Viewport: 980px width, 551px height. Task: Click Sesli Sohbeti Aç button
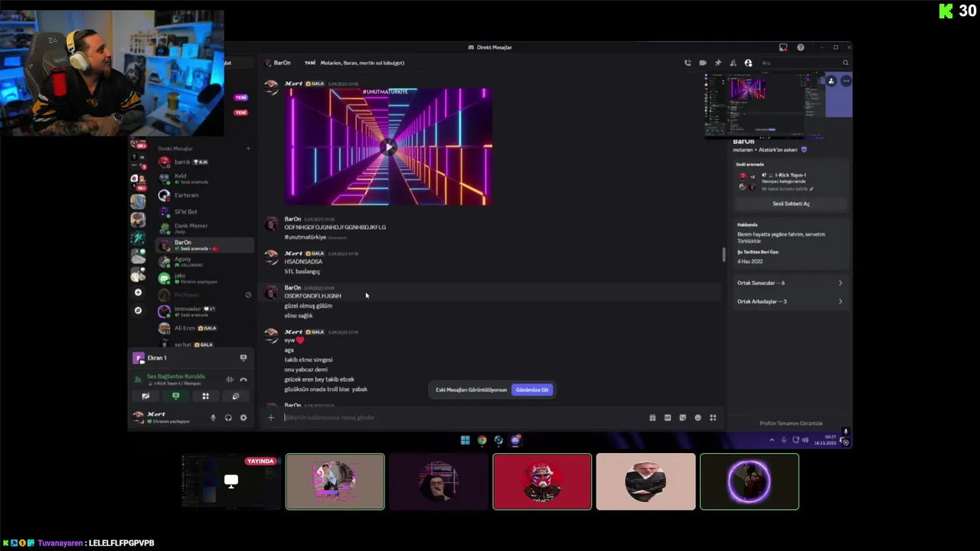point(791,204)
